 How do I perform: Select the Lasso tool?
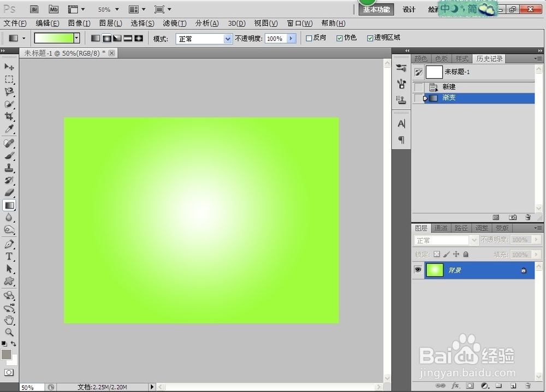pyautogui.click(x=9, y=92)
